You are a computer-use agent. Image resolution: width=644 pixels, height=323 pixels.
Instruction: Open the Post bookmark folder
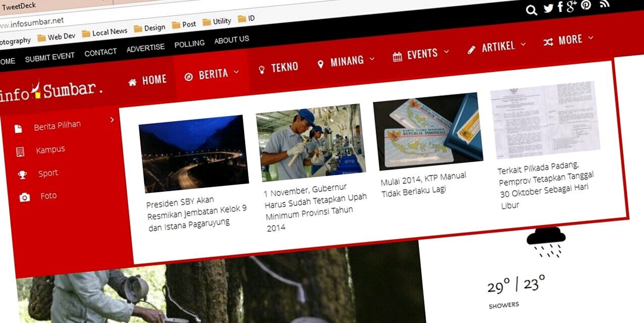(184, 24)
